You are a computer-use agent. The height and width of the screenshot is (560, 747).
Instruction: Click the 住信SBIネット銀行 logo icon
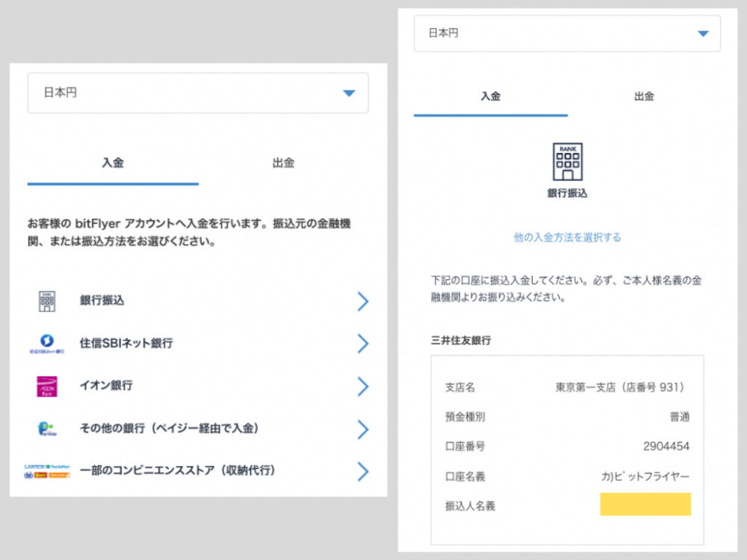pos(46,343)
